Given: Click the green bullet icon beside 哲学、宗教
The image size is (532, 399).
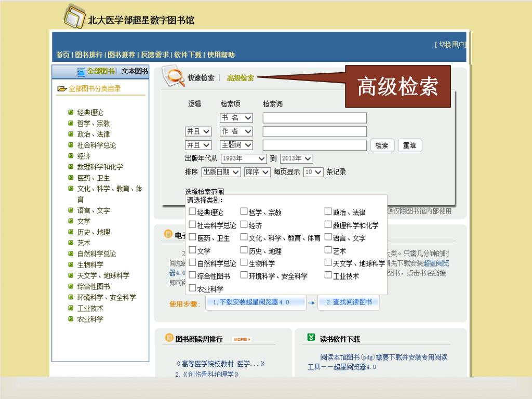Looking at the screenshot, I should click(71, 123).
